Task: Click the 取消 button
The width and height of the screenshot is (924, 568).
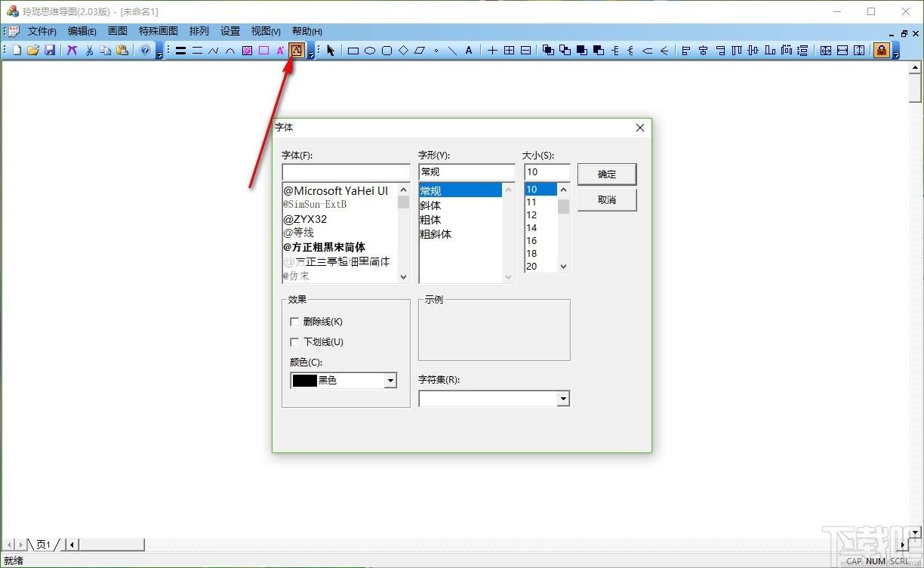Action: [607, 200]
